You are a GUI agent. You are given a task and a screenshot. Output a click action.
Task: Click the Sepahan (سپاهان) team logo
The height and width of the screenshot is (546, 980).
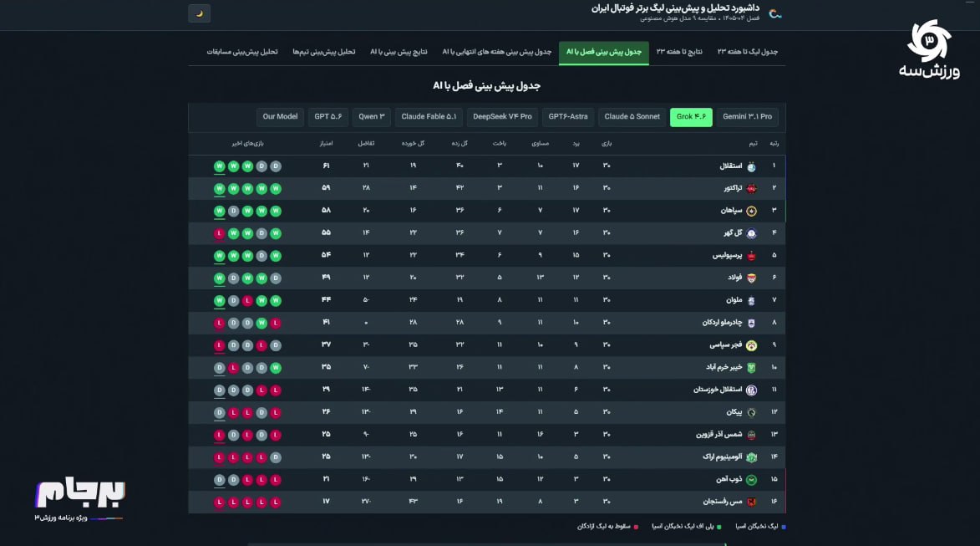(x=751, y=211)
